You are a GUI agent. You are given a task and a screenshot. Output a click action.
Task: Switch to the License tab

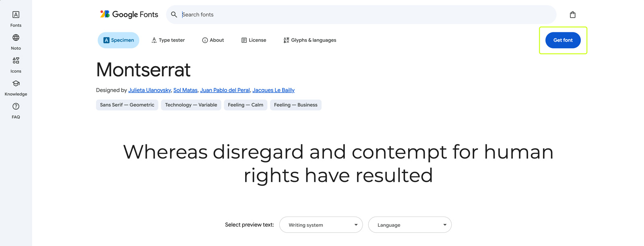pyautogui.click(x=254, y=40)
